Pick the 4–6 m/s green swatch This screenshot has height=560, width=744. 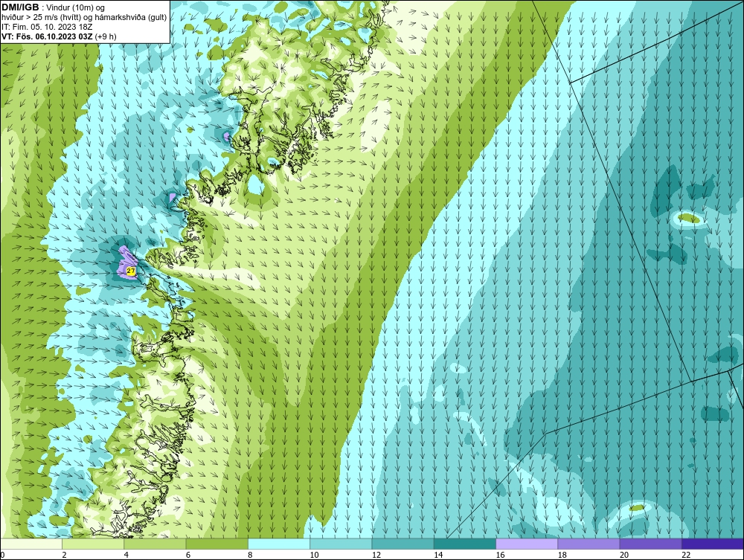(x=155, y=544)
